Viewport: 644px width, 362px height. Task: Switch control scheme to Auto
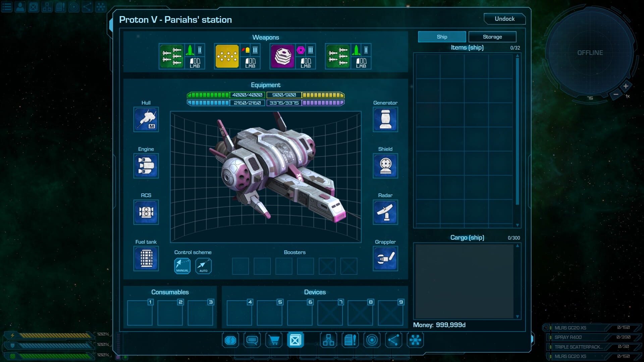(203, 266)
